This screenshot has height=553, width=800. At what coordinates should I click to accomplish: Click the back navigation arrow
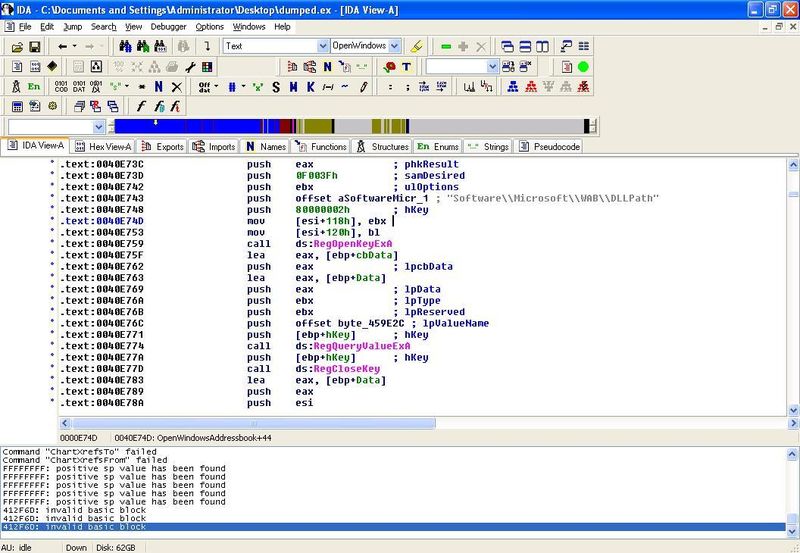point(62,46)
